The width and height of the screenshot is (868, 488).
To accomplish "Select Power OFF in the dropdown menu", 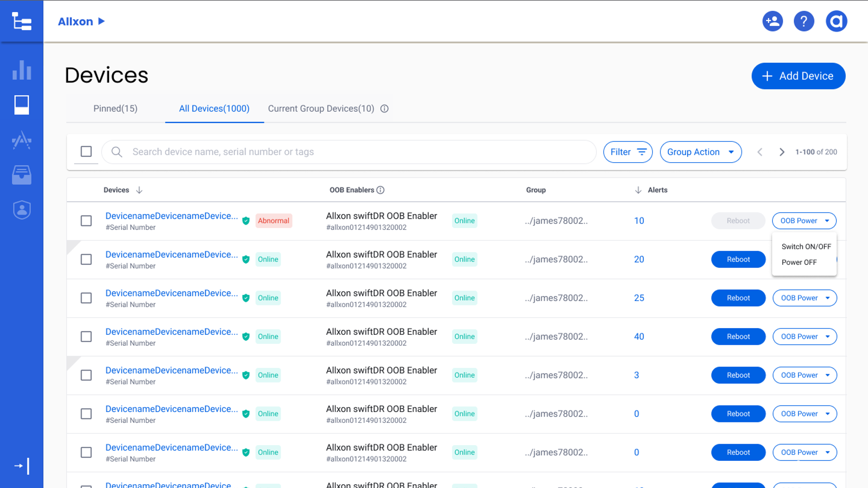I will click(x=799, y=263).
